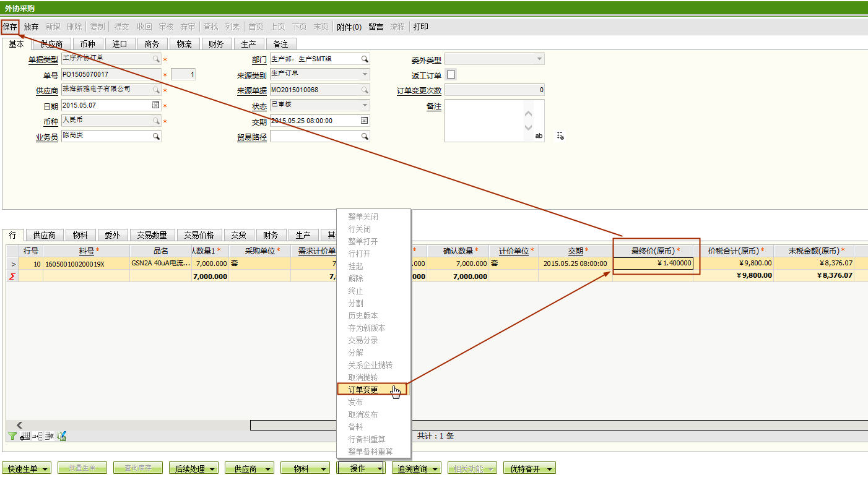The width and height of the screenshot is (868, 480).
Task: Open calendar picker for 交期 field
Action: point(365,121)
